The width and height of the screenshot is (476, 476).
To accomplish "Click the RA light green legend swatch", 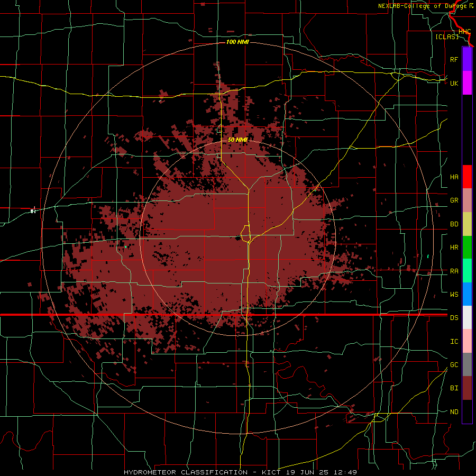I will (467, 271).
